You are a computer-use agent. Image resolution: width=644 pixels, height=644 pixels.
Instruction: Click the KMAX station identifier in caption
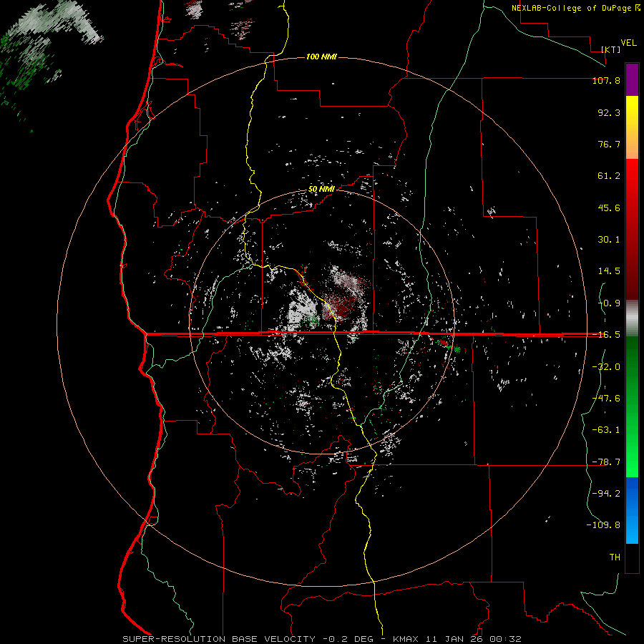(406, 639)
